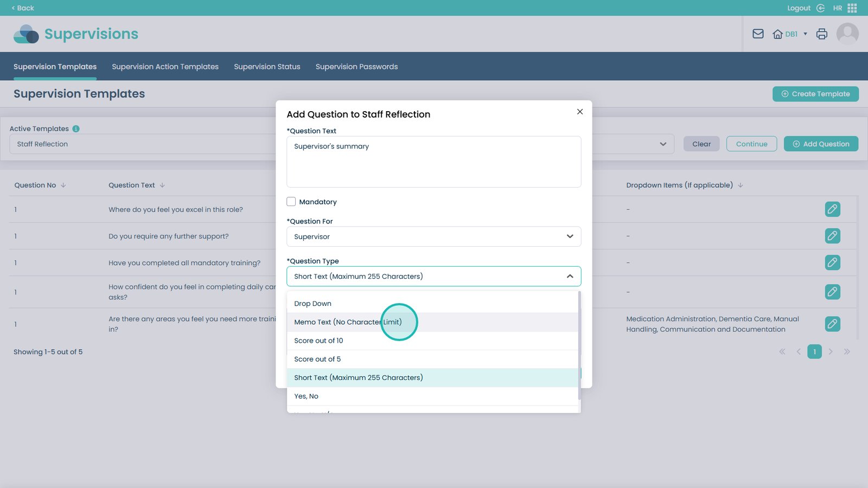868x488 pixels.
Task: Close the Add Question dialog
Action: (x=580, y=112)
